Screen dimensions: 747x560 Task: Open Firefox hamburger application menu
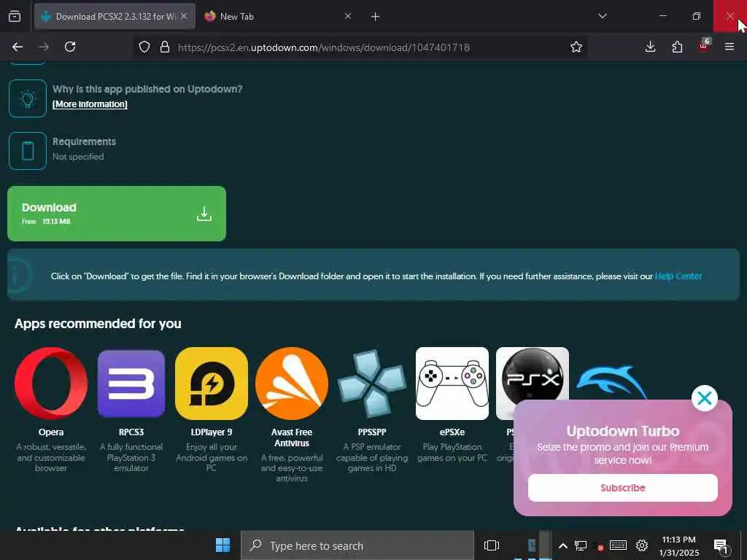coord(729,47)
